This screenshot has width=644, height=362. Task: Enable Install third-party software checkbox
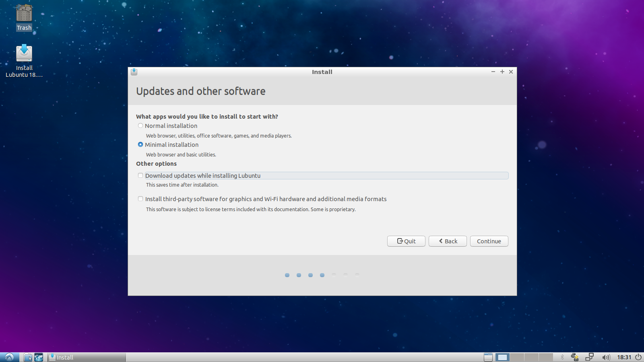pyautogui.click(x=140, y=199)
